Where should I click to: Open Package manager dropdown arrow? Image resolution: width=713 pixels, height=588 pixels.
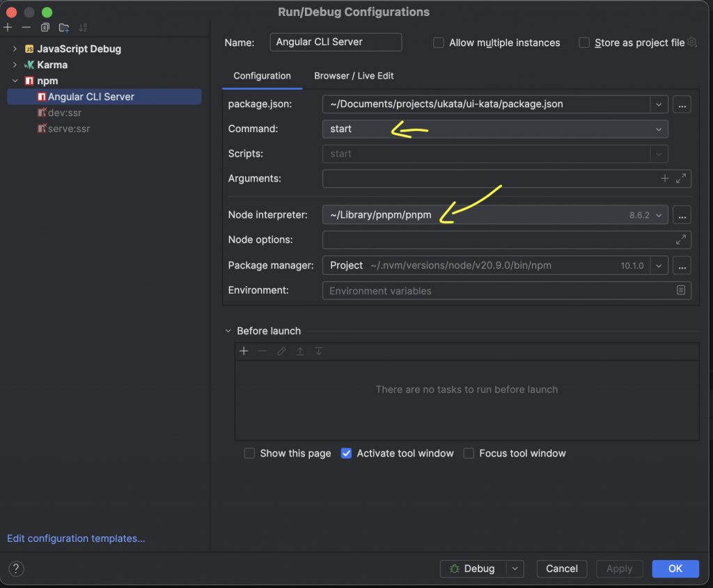click(x=659, y=265)
